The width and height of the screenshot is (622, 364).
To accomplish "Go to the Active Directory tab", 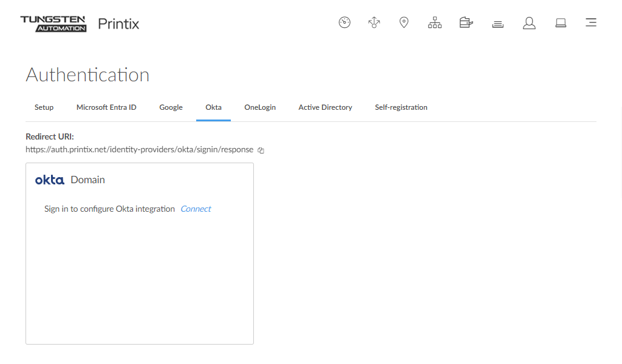I will [x=325, y=107].
